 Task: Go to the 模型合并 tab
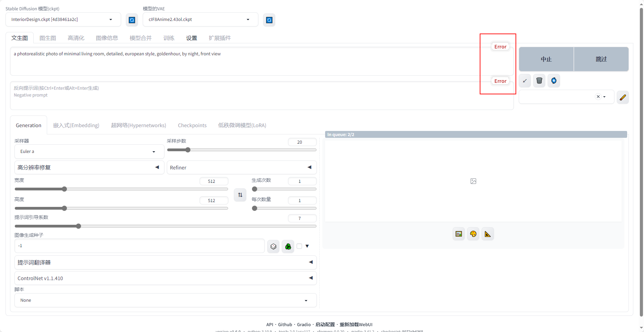coord(141,38)
